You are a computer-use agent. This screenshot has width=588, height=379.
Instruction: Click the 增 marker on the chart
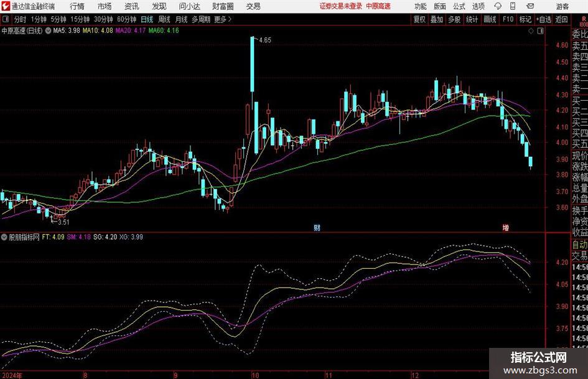pos(505,227)
